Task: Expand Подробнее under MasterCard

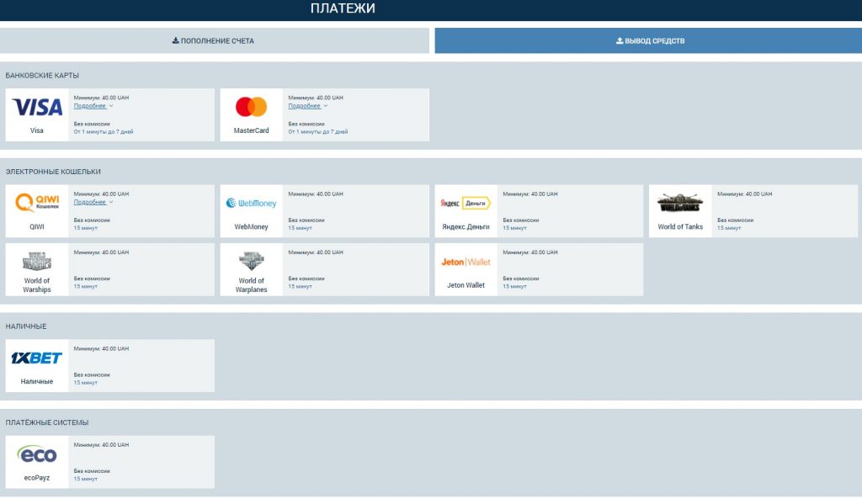Action: [306, 106]
